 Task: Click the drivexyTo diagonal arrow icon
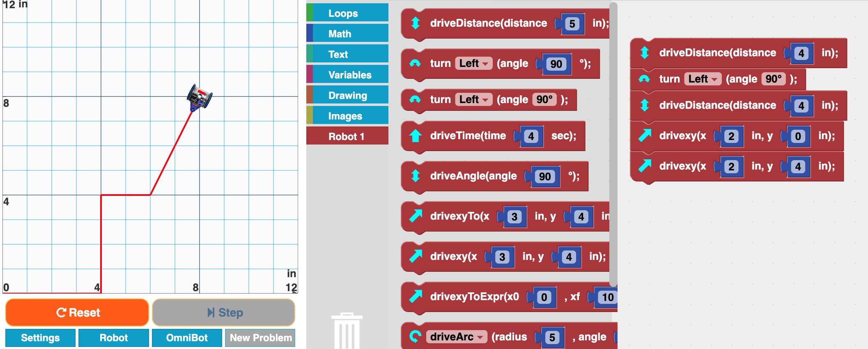click(416, 216)
